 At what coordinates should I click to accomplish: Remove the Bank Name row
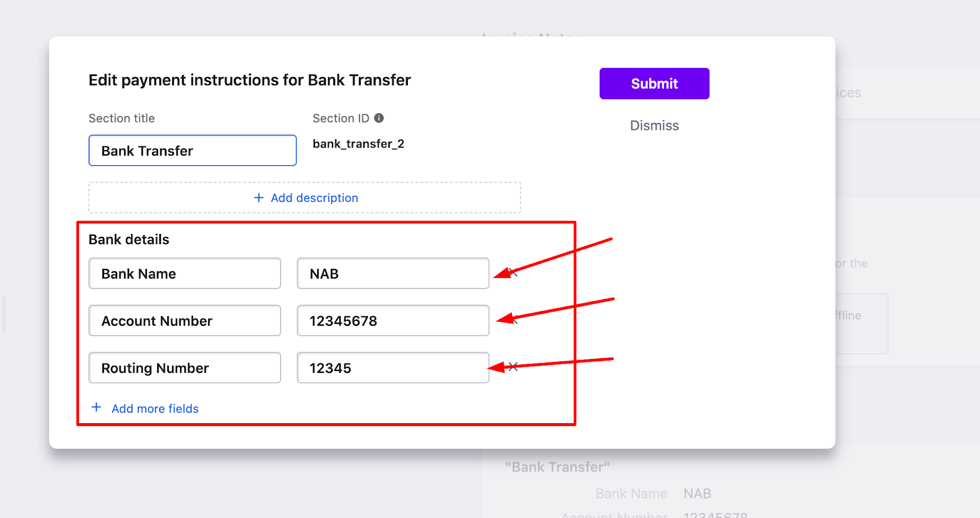(x=513, y=273)
